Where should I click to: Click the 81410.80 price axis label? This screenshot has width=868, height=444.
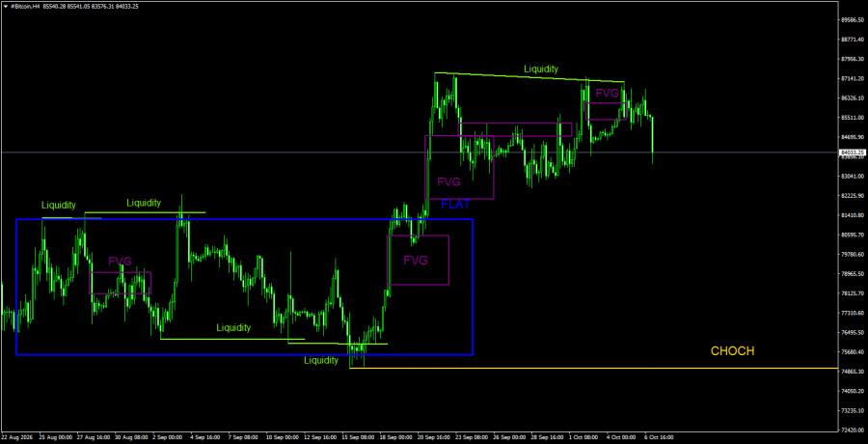[x=853, y=215]
